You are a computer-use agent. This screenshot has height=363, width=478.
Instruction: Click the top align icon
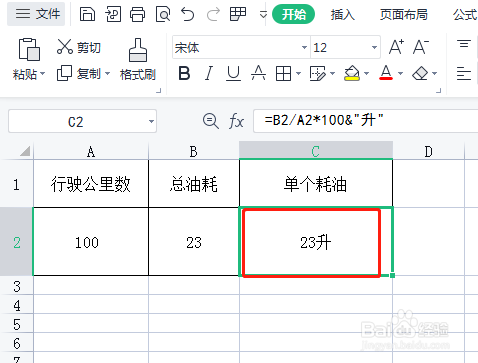464,44
